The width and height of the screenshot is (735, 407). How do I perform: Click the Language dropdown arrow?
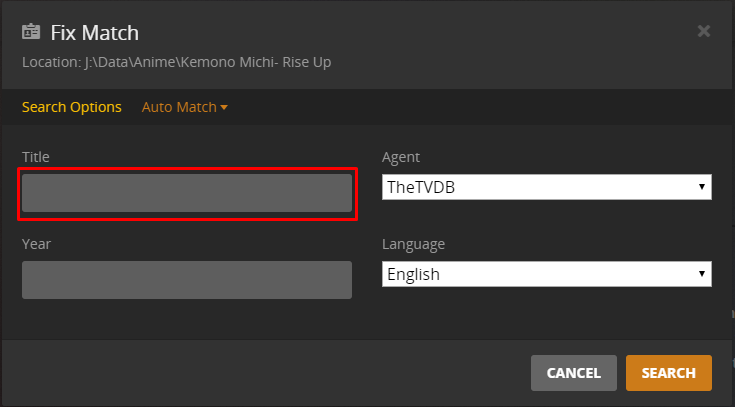click(x=702, y=274)
